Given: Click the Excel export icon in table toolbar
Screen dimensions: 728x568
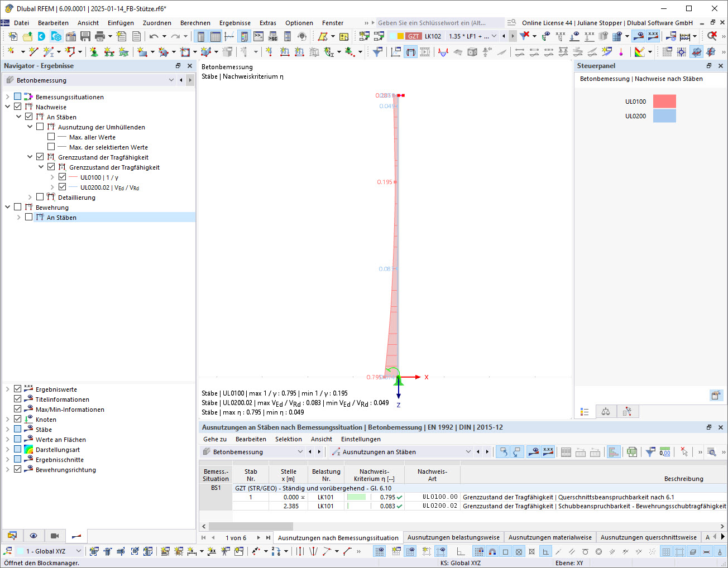Looking at the screenshot, I should tap(631, 452).
